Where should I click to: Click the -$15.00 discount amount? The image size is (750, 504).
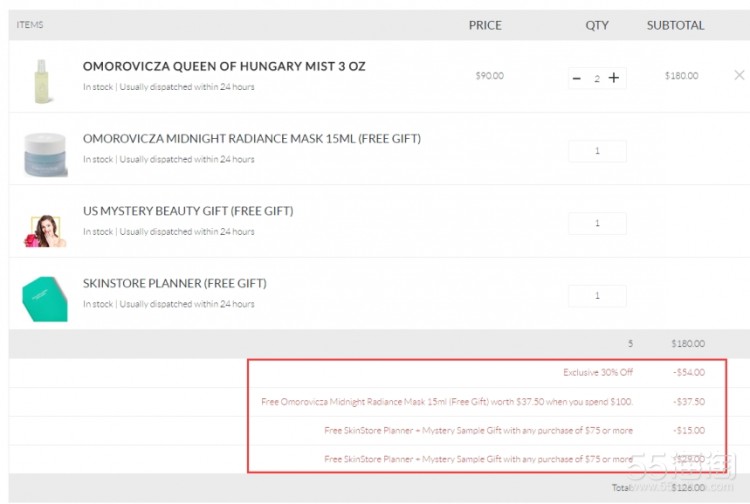tap(689, 430)
